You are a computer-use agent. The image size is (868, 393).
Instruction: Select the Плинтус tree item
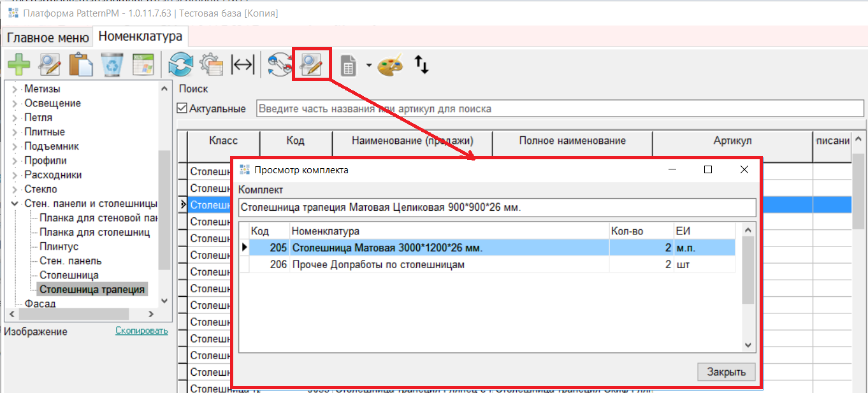click(59, 247)
